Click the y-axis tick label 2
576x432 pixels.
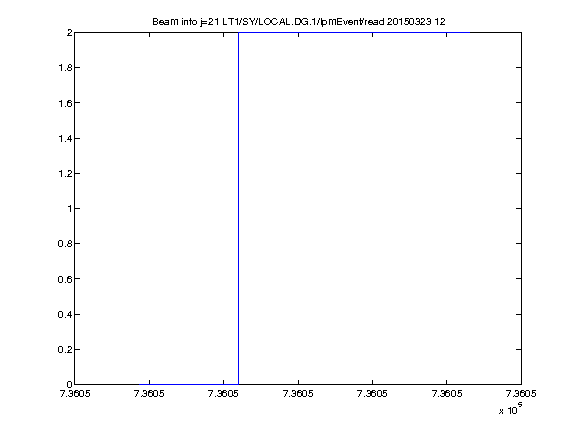click(x=69, y=33)
